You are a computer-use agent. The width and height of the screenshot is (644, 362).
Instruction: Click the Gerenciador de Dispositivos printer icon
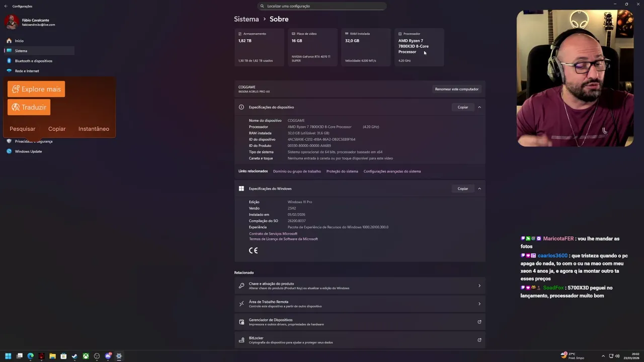point(242,322)
